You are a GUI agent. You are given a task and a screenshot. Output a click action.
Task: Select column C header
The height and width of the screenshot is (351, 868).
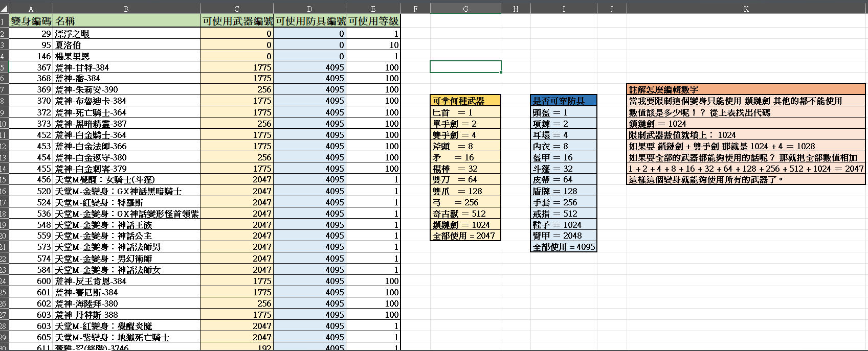[237, 9]
